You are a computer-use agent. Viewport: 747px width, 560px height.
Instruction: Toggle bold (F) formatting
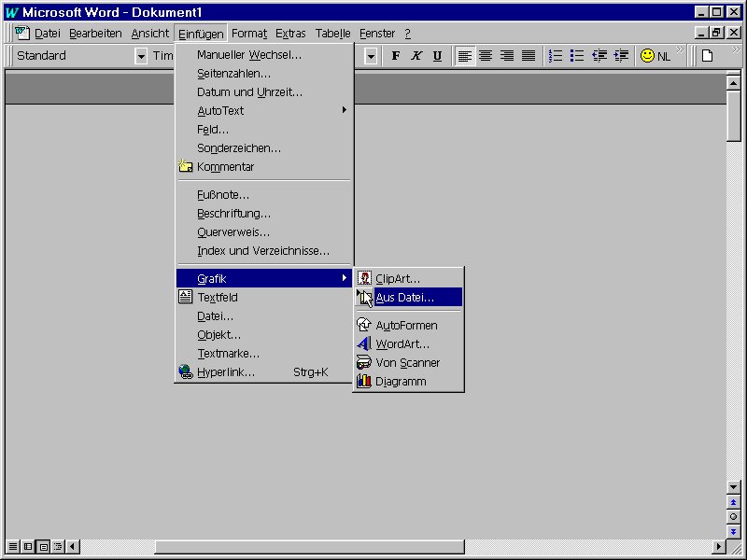(x=396, y=56)
